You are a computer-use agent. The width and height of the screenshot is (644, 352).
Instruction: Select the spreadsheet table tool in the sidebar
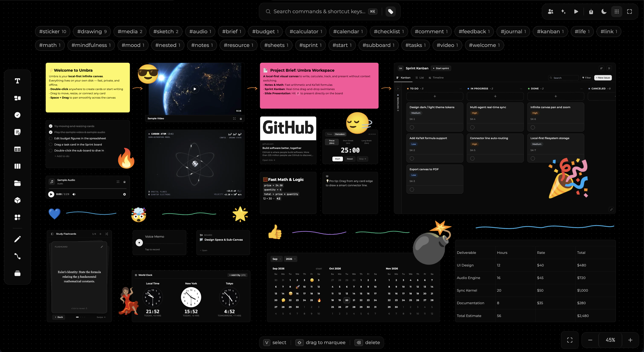[17, 149]
